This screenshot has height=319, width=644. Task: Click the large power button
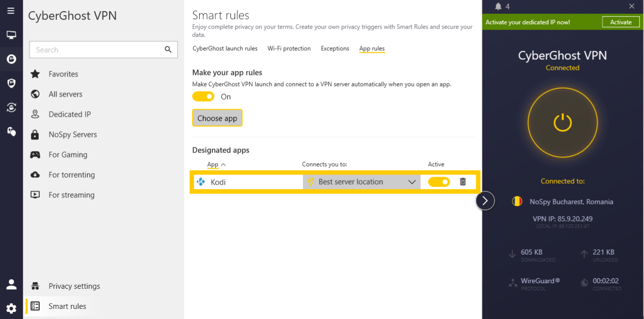(x=562, y=122)
